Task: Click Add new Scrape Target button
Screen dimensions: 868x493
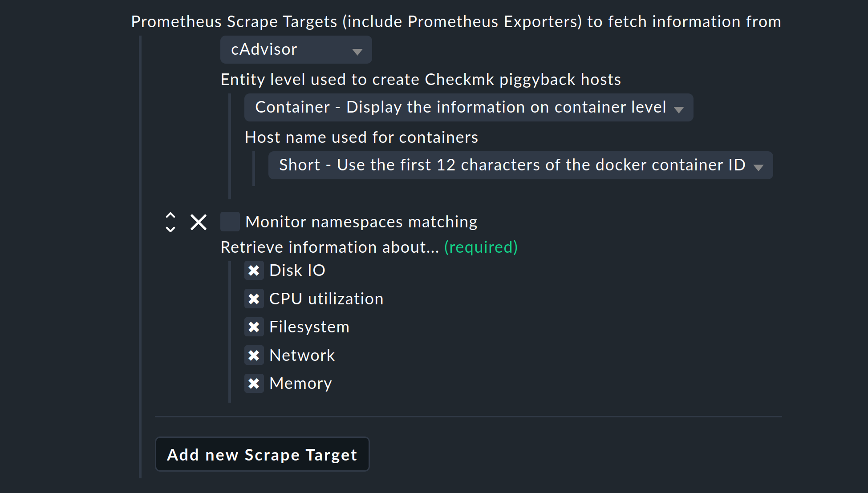Action: pos(262,455)
